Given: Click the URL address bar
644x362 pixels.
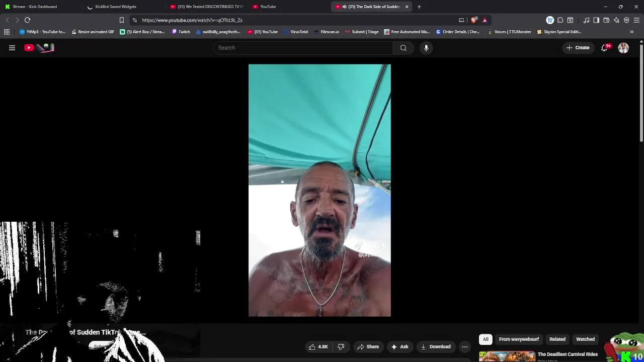Looking at the screenshot, I should tap(297, 20).
